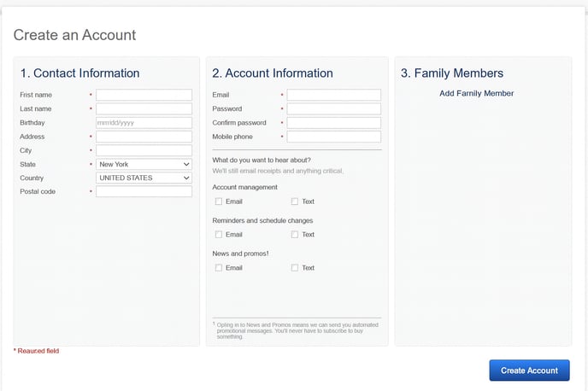Select the Confirm password field
The height and width of the screenshot is (391, 588).
(x=333, y=123)
